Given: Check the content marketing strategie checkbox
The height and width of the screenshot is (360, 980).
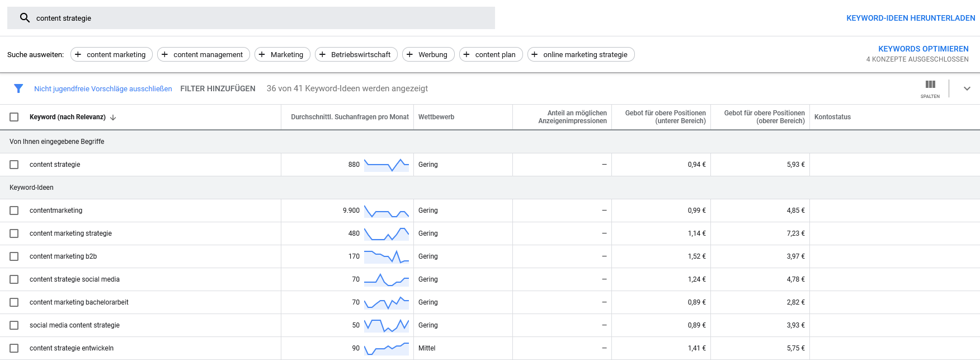Looking at the screenshot, I should (14, 233).
